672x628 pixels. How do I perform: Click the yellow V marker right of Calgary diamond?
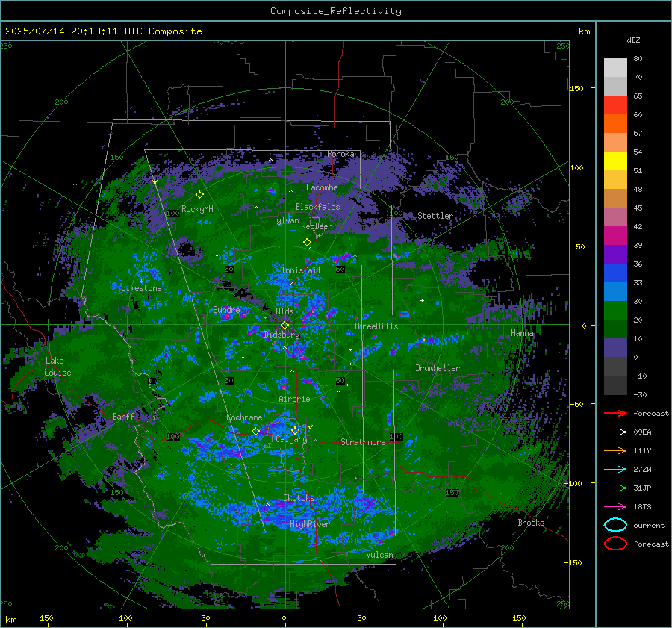click(311, 427)
